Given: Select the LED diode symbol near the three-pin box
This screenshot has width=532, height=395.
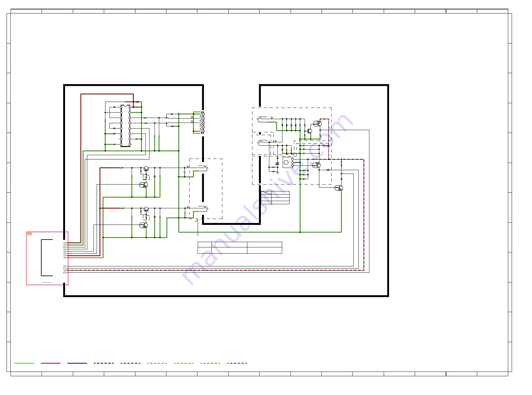Looking at the screenshot, I should (x=277, y=164).
